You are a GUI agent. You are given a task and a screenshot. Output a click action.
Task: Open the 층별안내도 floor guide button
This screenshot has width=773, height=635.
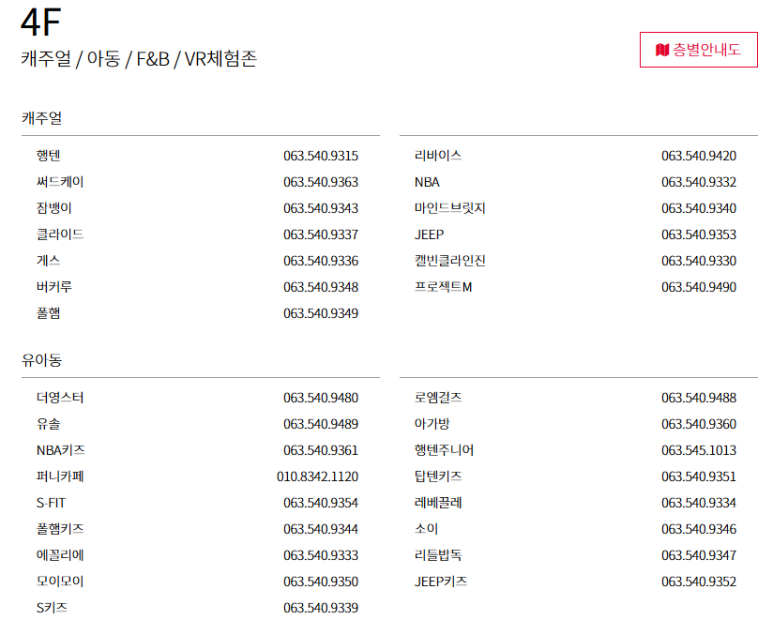pyautogui.click(x=699, y=50)
